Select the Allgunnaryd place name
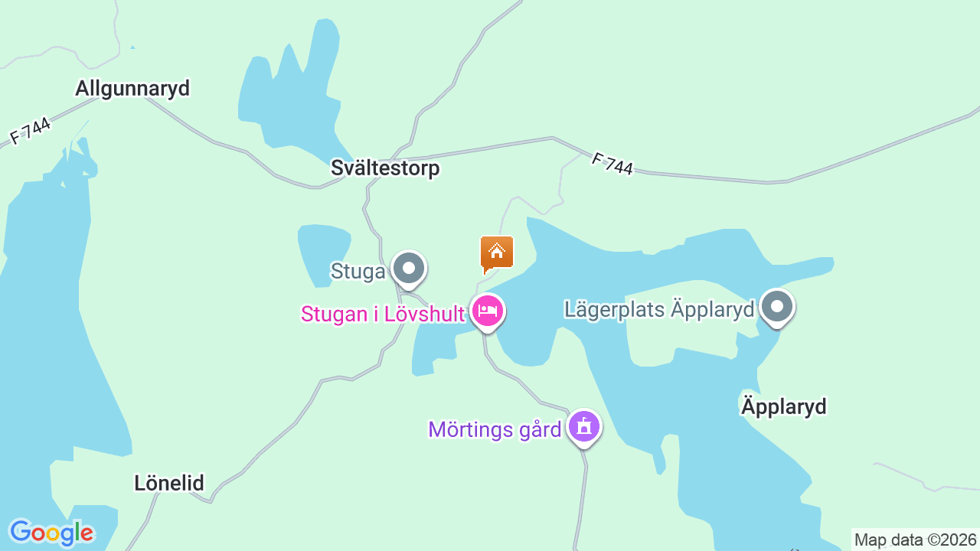The image size is (980, 551). click(x=132, y=88)
